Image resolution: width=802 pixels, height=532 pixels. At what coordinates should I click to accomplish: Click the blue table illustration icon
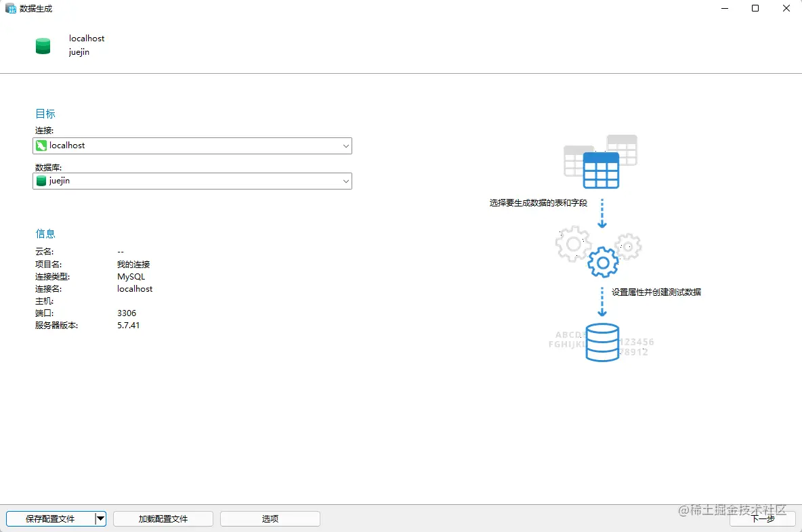pos(601,171)
